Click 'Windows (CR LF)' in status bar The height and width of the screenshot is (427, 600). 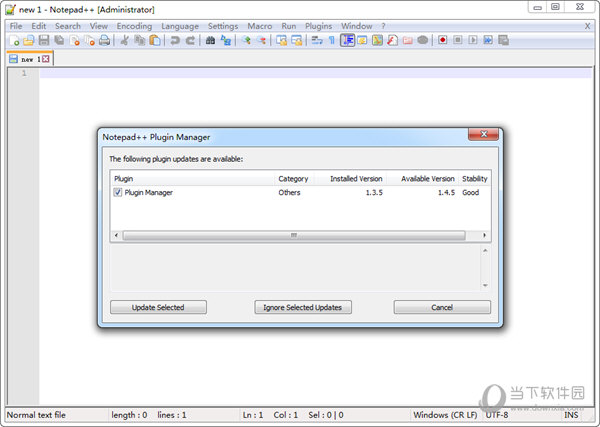point(445,415)
